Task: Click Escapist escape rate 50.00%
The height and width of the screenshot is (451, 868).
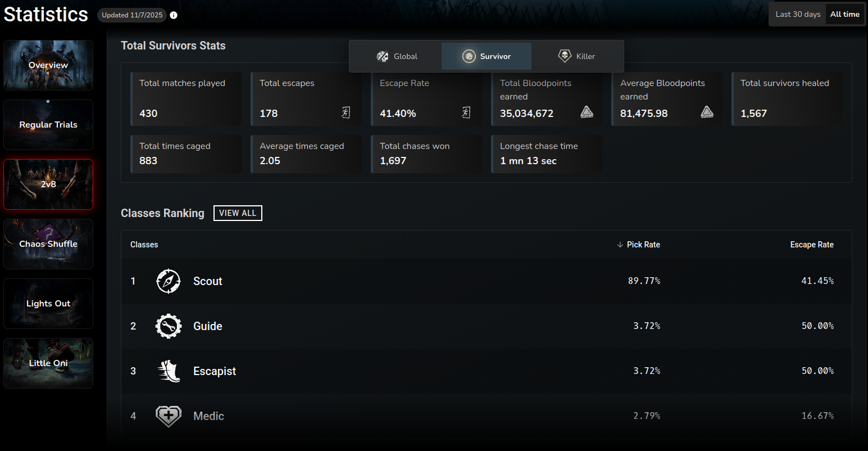Action: pos(817,371)
